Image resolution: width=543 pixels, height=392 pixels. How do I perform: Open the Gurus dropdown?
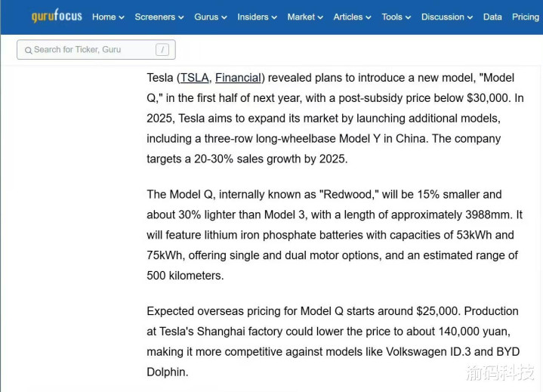211,17
